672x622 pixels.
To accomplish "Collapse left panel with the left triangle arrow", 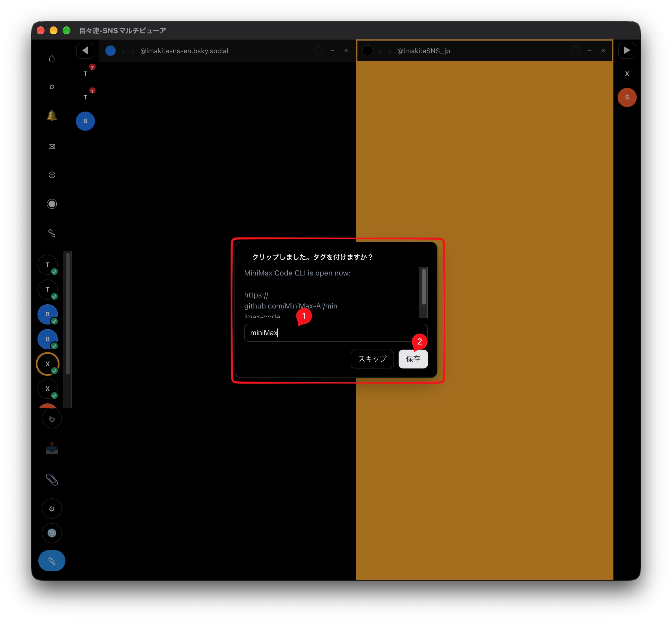I will (85, 50).
